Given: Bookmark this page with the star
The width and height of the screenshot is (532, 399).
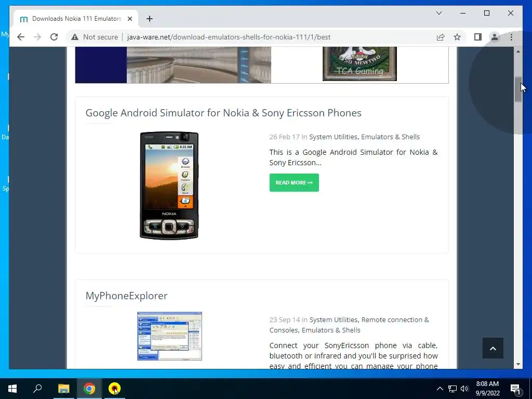Looking at the screenshot, I should tap(457, 37).
